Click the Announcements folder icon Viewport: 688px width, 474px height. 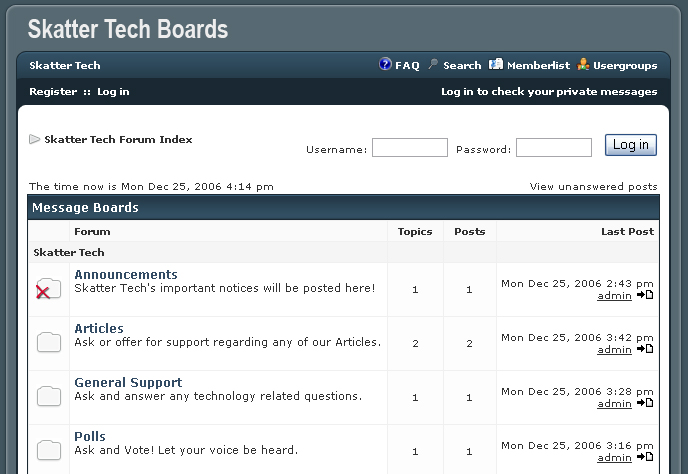click(48, 290)
